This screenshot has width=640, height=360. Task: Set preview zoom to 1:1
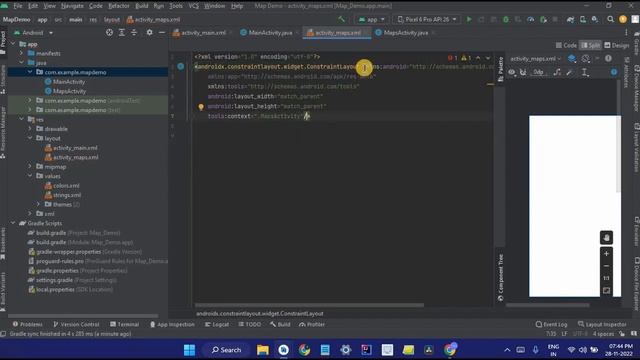click(606, 278)
